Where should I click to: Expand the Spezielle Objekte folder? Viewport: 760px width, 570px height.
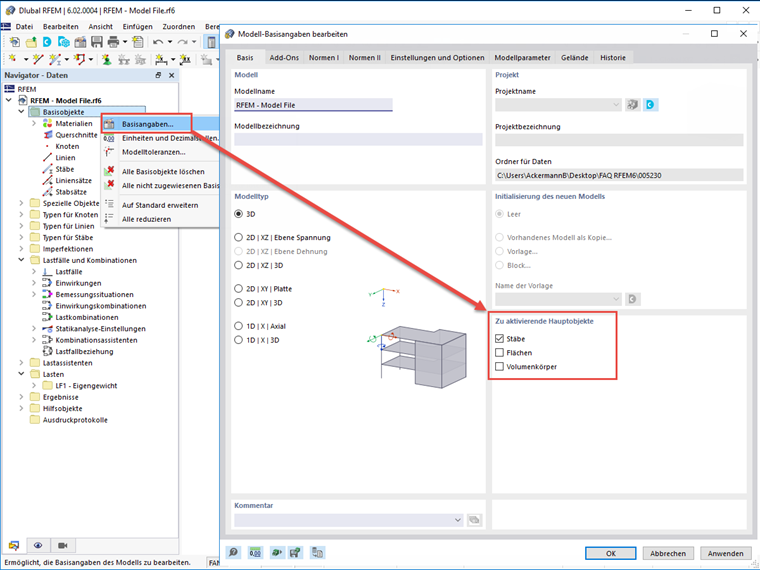click(x=21, y=203)
